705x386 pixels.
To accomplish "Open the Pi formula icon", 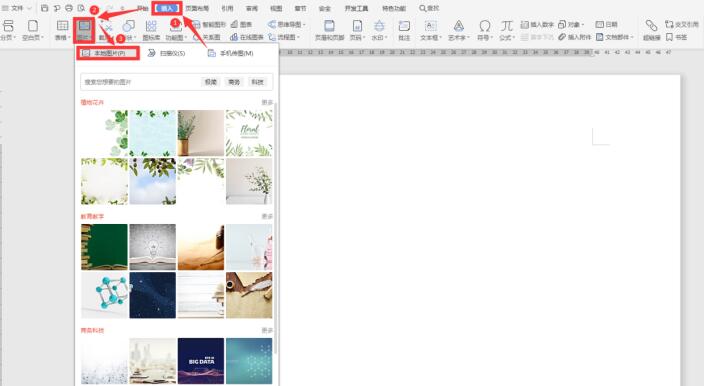I will 507,26.
